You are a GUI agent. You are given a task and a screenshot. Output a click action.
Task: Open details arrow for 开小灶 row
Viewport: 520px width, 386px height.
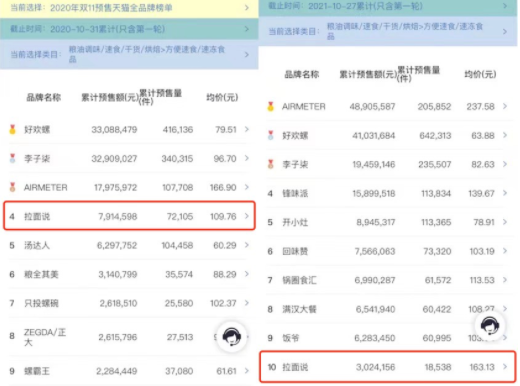pyautogui.click(x=505, y=222)
